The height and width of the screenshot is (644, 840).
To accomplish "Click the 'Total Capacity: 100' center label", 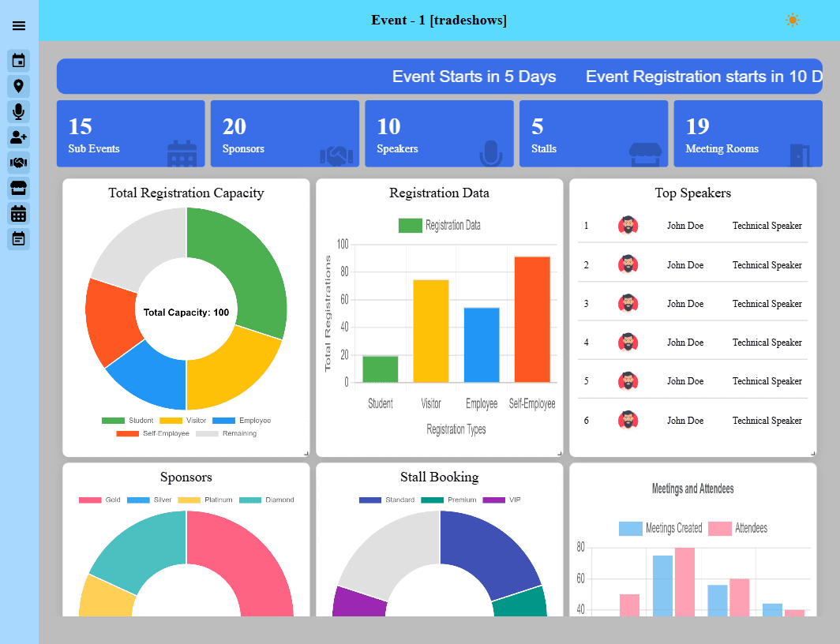I will click(186, 313).
